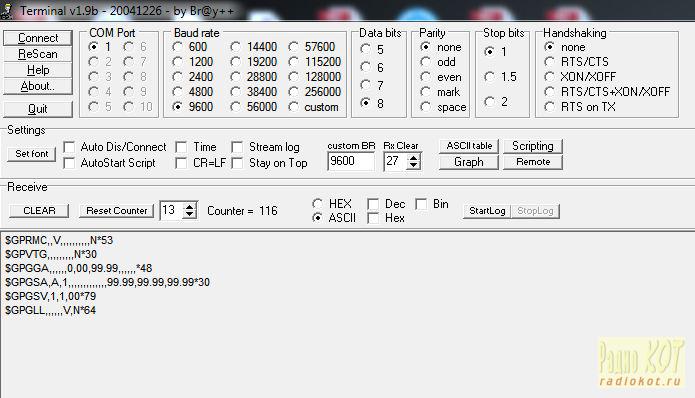Toggle the Dec checkbox
Screen dimensions: 695x398
[x=373, y=203]
